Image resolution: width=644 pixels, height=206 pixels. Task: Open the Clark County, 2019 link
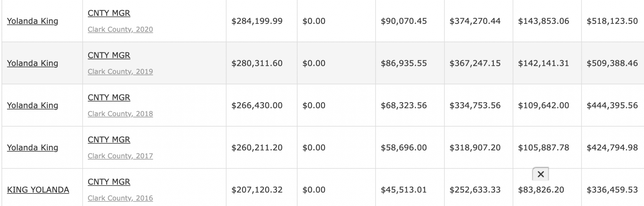[120, 72]
